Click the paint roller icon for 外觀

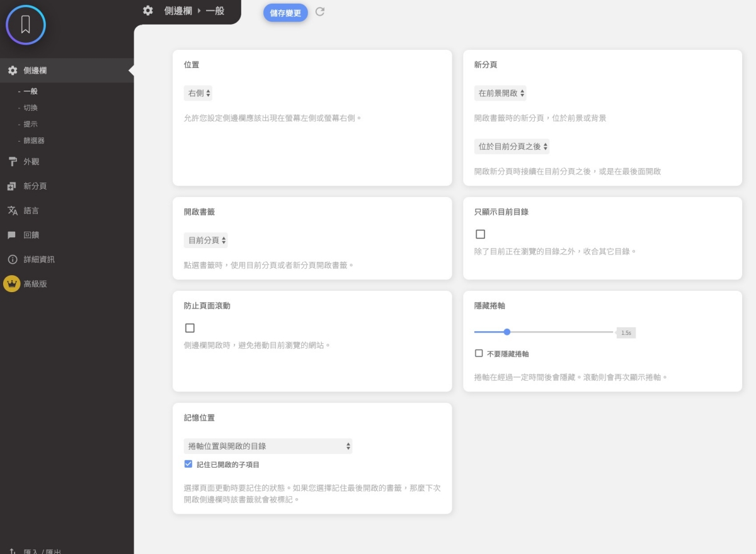(13, 162)
